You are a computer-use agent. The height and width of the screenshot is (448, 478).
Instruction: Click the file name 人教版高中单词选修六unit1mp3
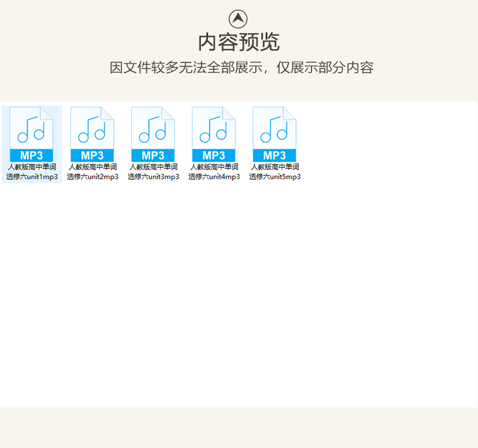click(x=31, y=172)
